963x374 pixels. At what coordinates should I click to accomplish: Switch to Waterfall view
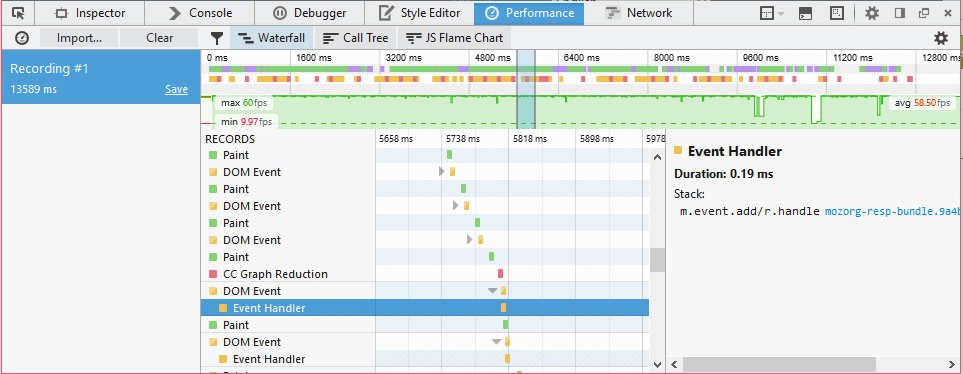click(271, 38)
